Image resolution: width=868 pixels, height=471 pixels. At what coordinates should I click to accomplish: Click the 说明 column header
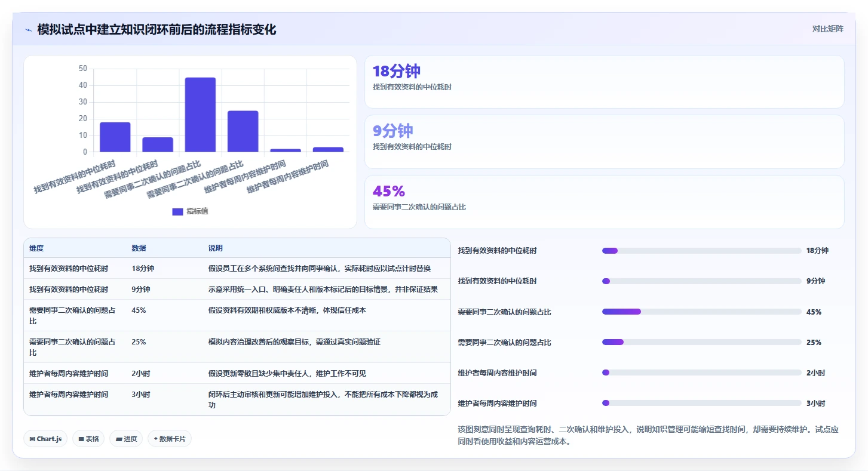216,248
